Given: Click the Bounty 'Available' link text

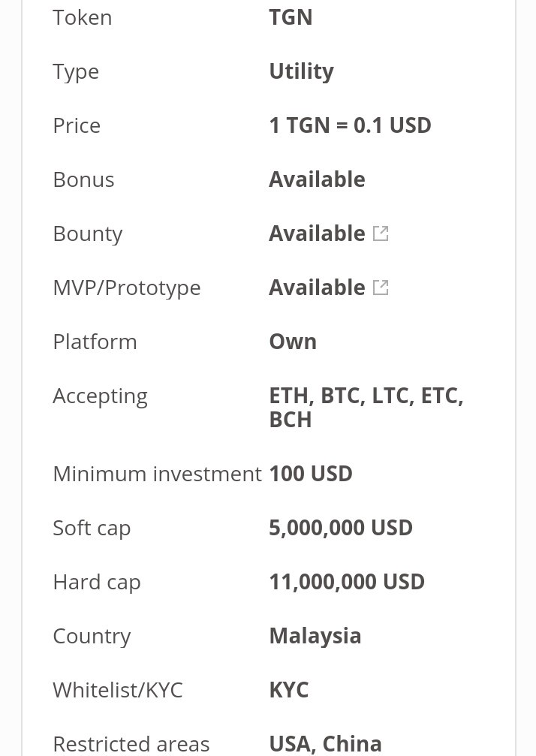Looking at the screenshot, I should [x=317, y=233].
